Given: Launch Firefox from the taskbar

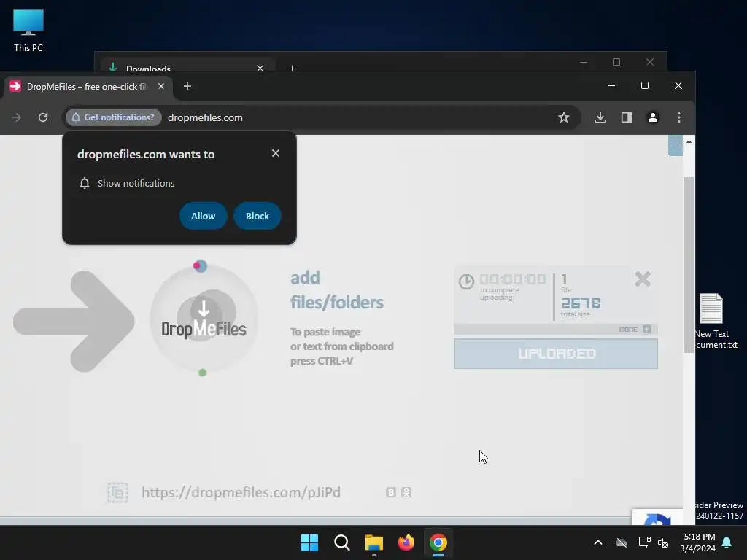Looking at the screenshot, I should point(406,542).
